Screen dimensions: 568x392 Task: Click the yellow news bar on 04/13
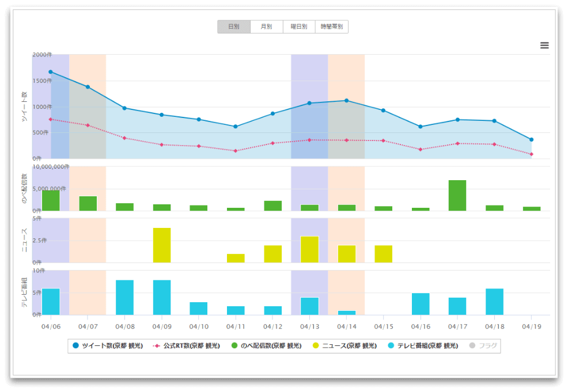coord(309,249)
